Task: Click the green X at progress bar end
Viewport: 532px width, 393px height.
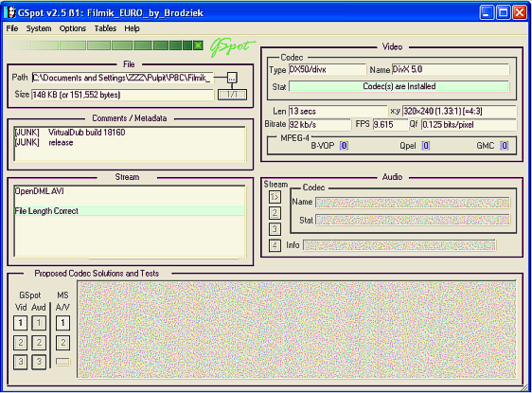Action: click(198, 45)
